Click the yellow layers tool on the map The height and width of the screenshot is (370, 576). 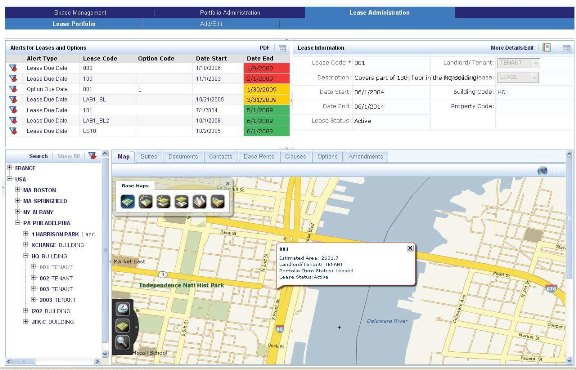coord(123,326)
